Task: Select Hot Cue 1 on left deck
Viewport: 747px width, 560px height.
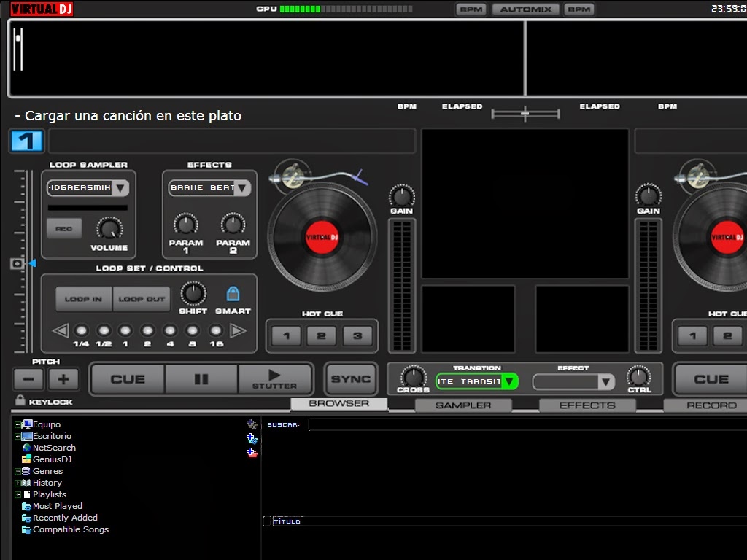Action: 285,335
